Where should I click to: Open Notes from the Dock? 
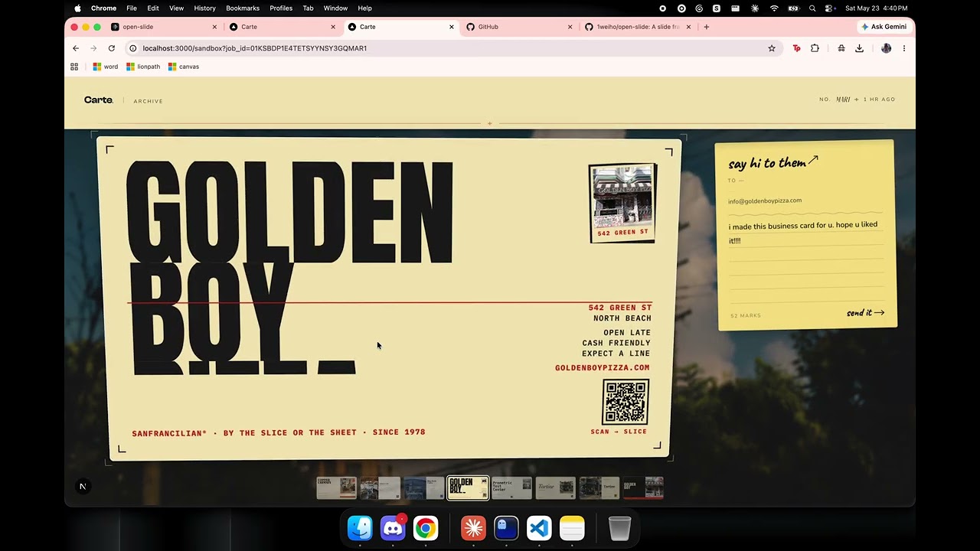pyautogui.click(x=572, y=528)
